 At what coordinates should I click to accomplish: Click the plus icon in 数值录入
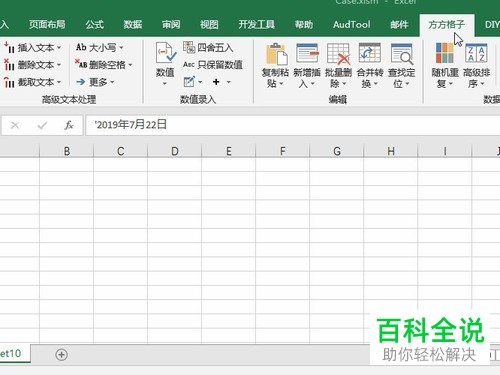(x=216, y=82)
